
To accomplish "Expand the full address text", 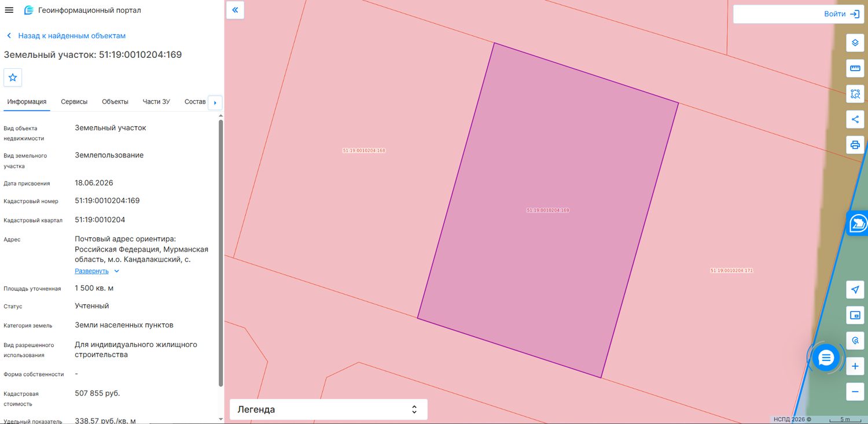I will click(x=97, y=271).
